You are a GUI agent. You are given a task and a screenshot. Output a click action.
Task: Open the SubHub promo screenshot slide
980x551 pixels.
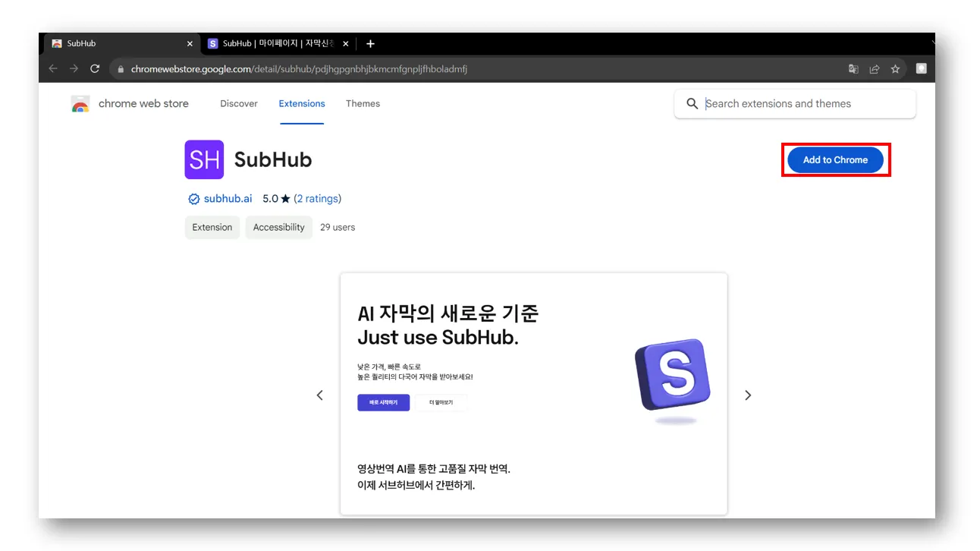pos(534,394)
